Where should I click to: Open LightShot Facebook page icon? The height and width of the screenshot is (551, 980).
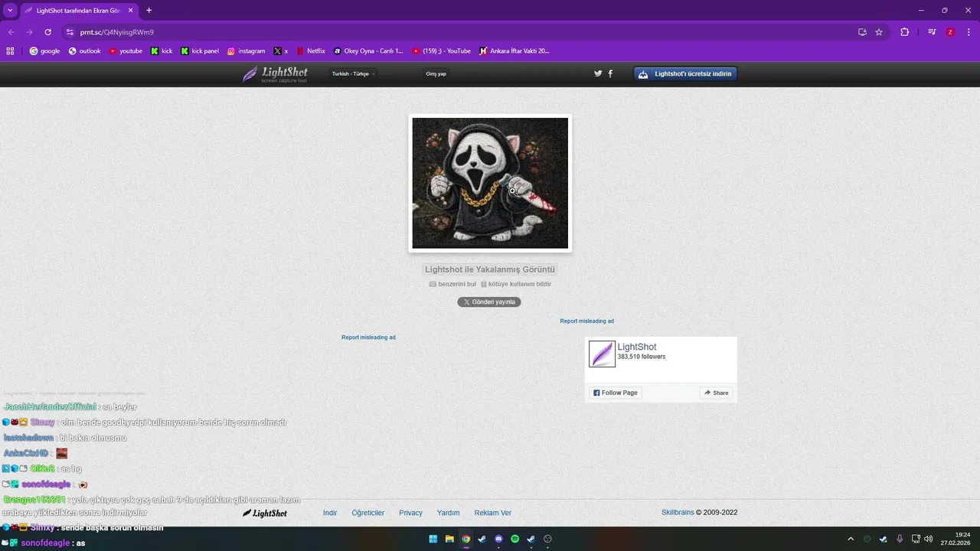tap(610, 73)
